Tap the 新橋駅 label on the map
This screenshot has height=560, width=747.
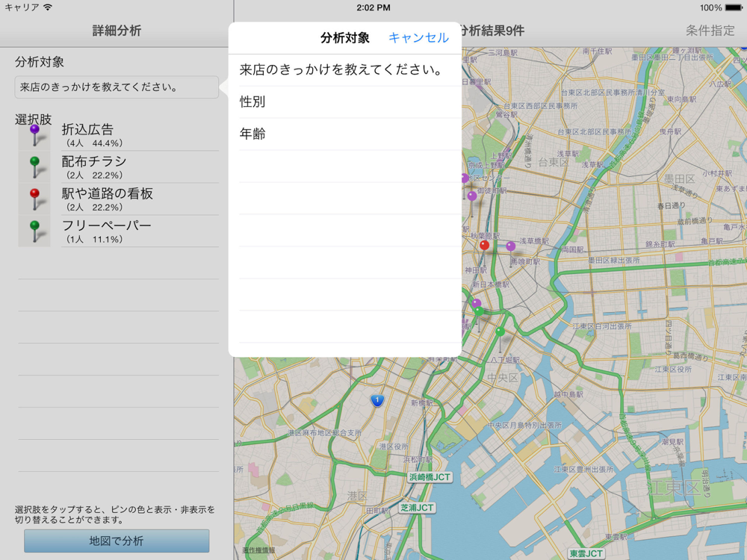(x=422, y=403)
